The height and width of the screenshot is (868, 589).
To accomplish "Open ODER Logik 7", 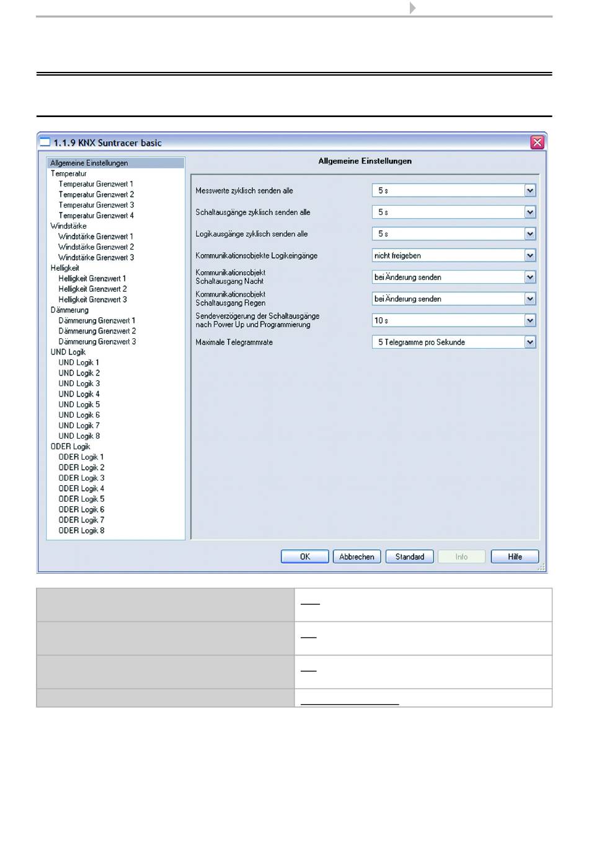I will click(x=82, y=520).
